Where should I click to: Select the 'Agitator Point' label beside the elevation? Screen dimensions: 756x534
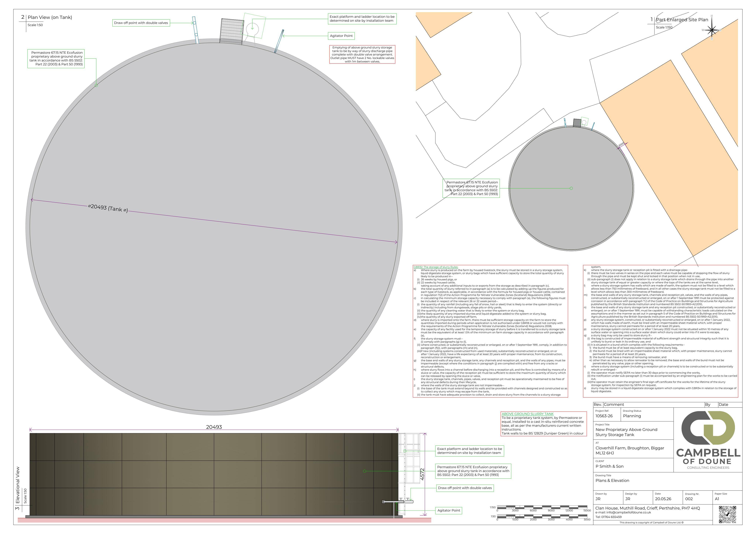click(x=449, y=510)
